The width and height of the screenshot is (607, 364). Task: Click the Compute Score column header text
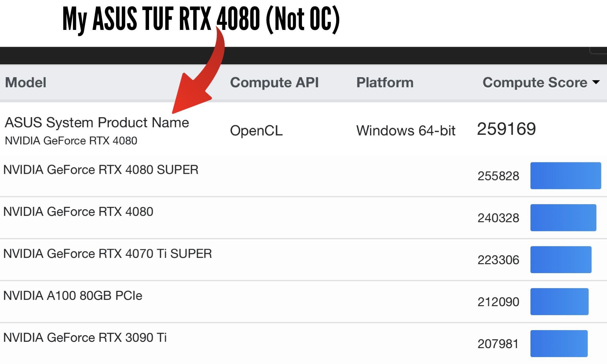[x=535, y=82]
